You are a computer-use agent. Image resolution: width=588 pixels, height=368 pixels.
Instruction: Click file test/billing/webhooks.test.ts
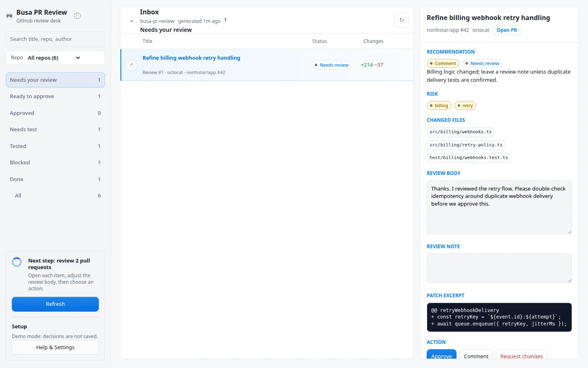pos(469,158)
